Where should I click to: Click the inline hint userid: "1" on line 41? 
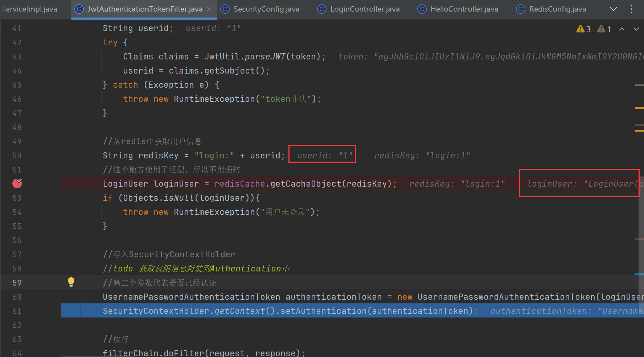213,28
